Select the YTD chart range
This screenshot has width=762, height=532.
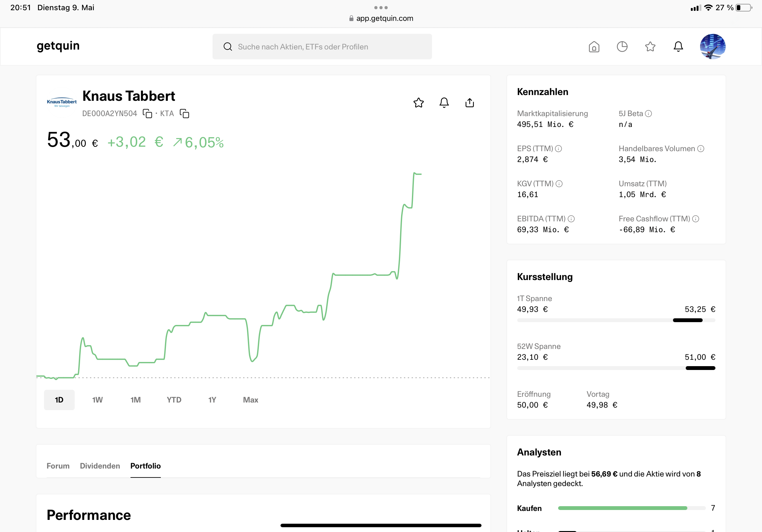click(174, 400)
